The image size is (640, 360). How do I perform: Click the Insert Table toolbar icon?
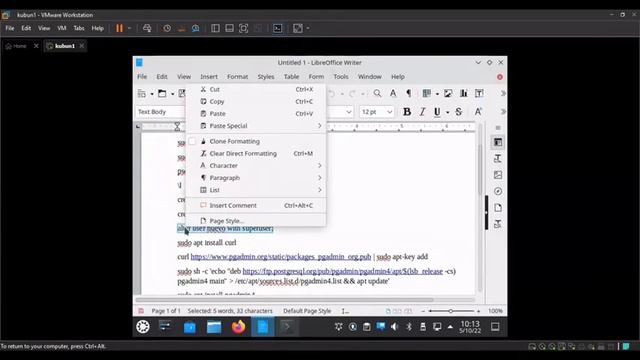(x=427, y=93)
